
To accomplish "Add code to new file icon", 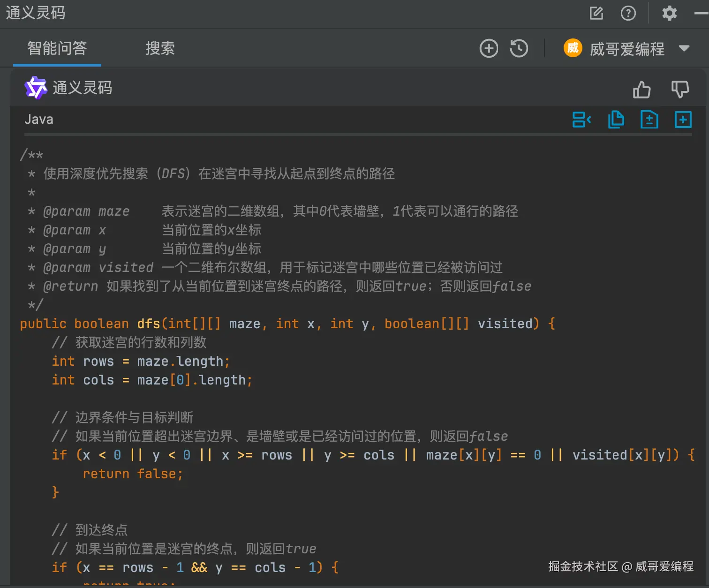I will click(649, 120).
